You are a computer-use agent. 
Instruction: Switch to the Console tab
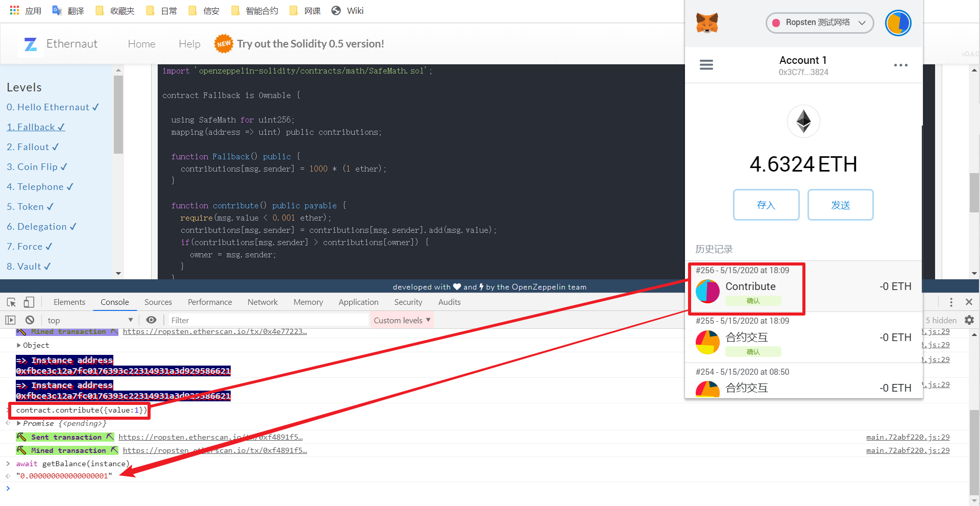[115, 302]
